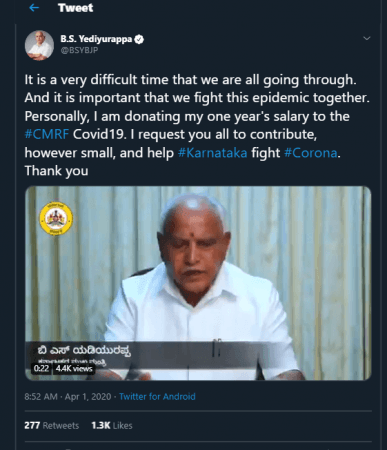Click the 8:52 AM Apr 1, 2020 timestamp
This screenshot has height=450, width=387.
(x=68, y=396)
